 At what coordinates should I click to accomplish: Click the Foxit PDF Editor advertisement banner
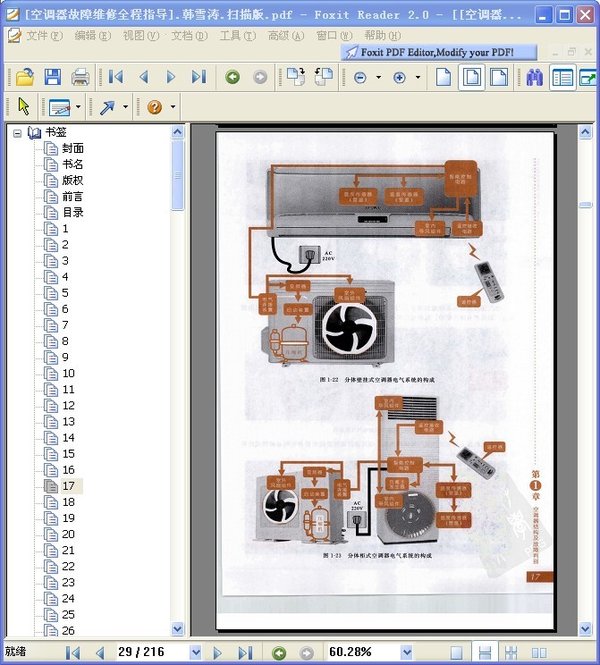tap(438, 52)
